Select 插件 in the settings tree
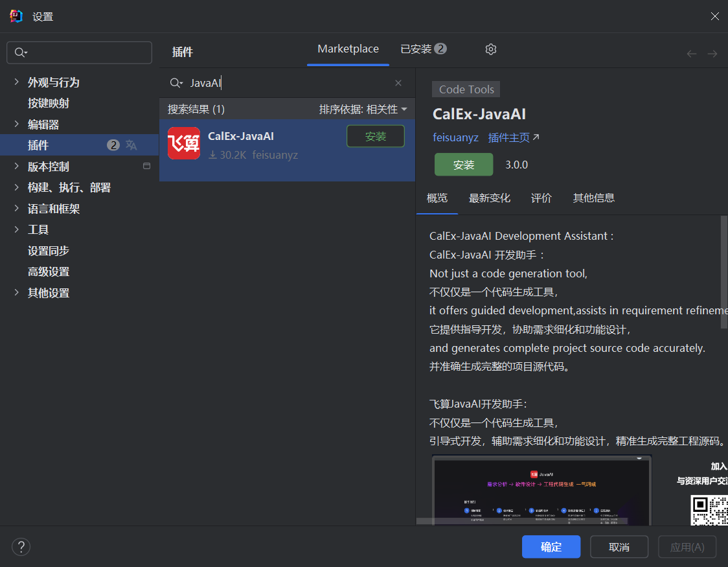The height and width of the screenshot is (567, 728). (80, 145)
